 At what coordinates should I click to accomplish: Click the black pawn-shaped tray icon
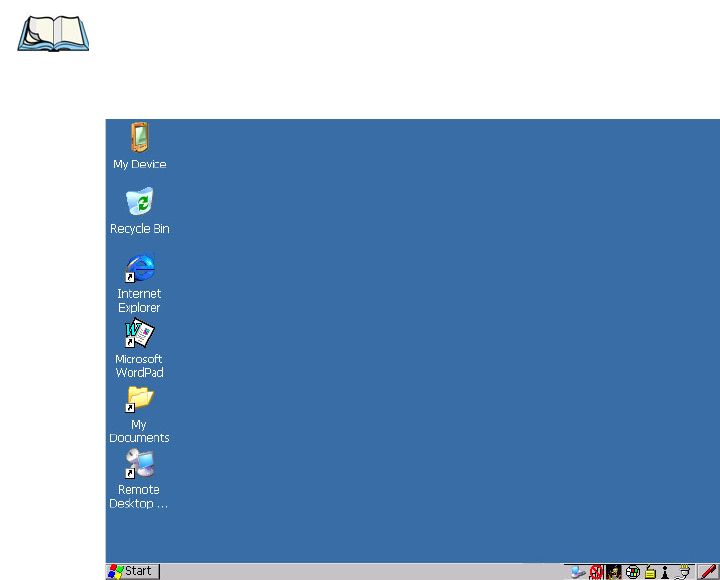coord(665,572)
